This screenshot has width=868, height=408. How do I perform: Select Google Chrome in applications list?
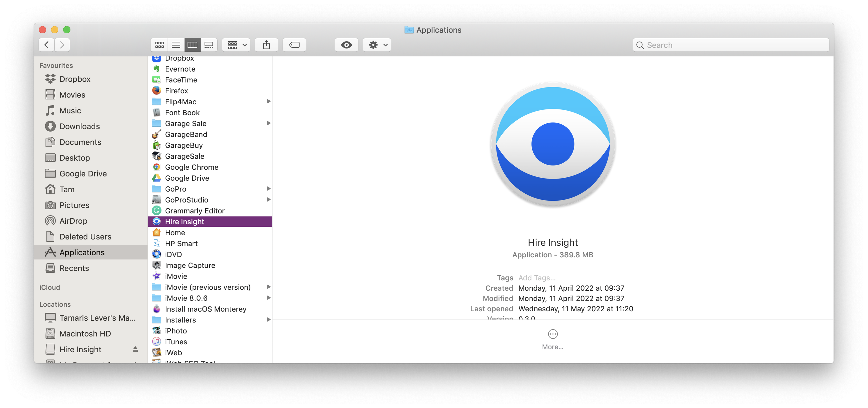tap(192, 167)
